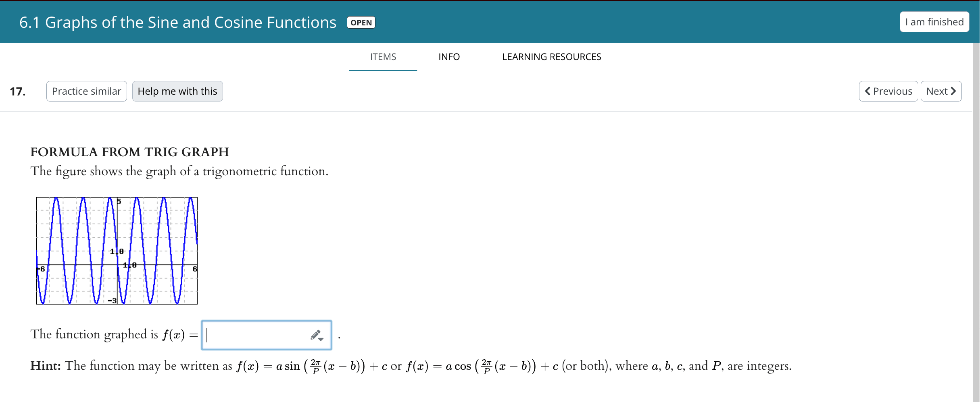Click the trigonometric function graph image

click(117, 251)
